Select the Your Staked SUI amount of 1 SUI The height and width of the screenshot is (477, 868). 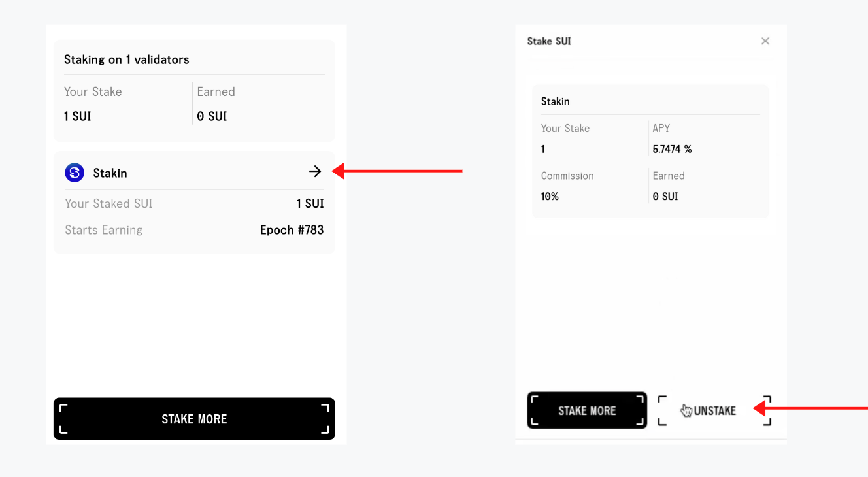310,203
